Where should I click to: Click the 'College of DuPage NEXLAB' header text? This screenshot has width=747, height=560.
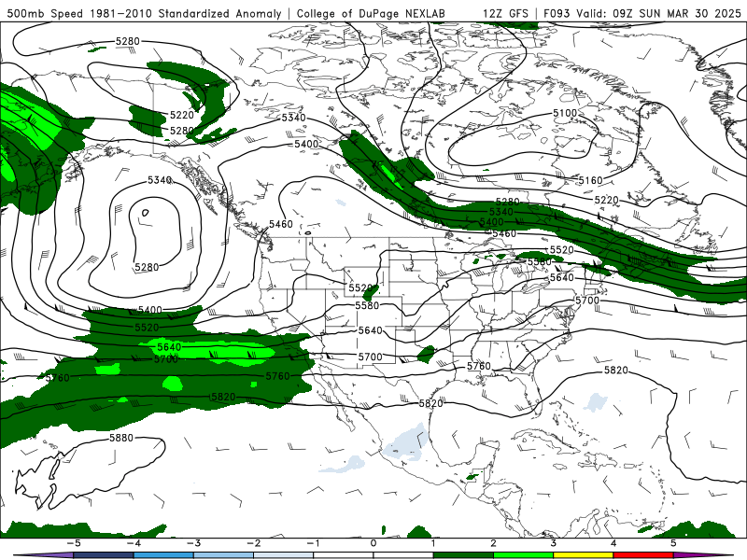click(x=371, y=13)
